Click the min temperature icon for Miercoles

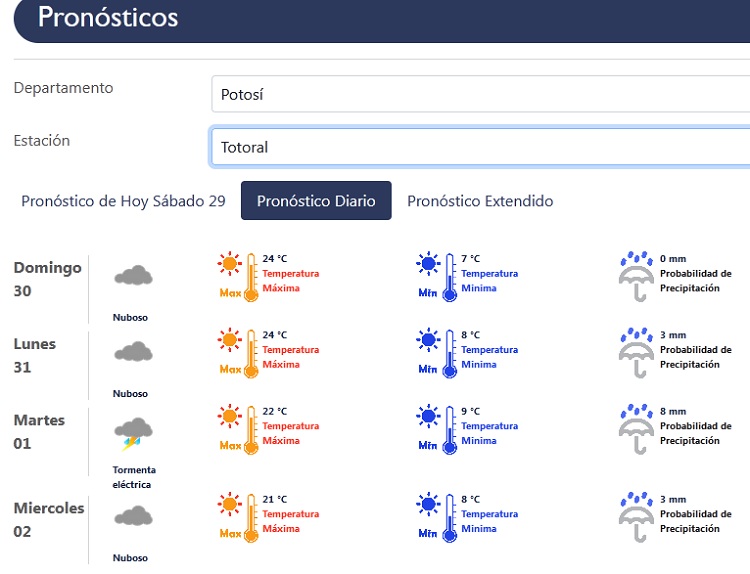[x=437, y=516]
